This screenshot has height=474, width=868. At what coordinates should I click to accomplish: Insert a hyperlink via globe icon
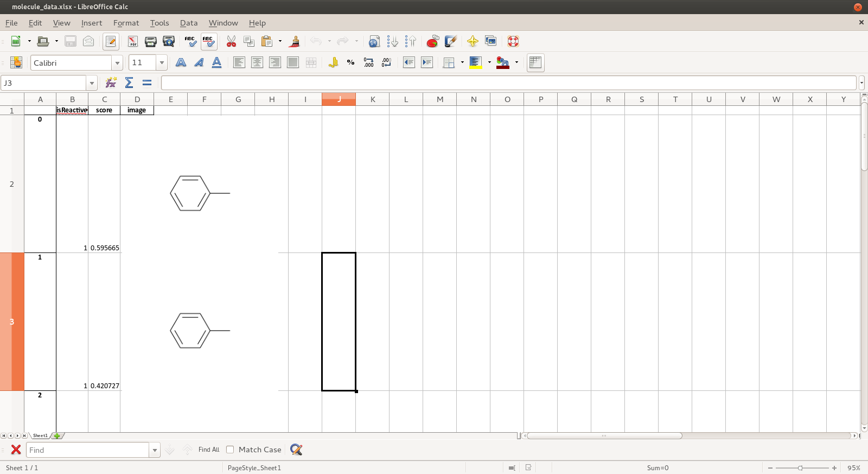374,41
